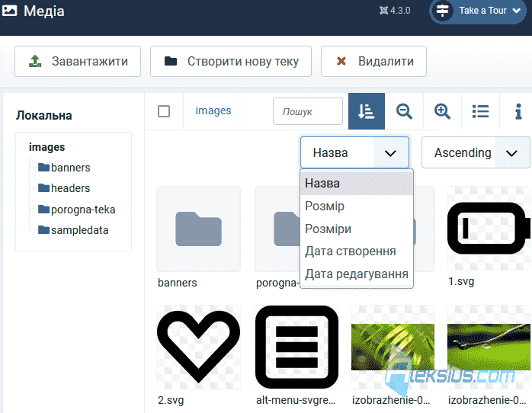Click the sampledata tree folder icon
The height and width of the screenshot is (413, 532).
point(43,230)
